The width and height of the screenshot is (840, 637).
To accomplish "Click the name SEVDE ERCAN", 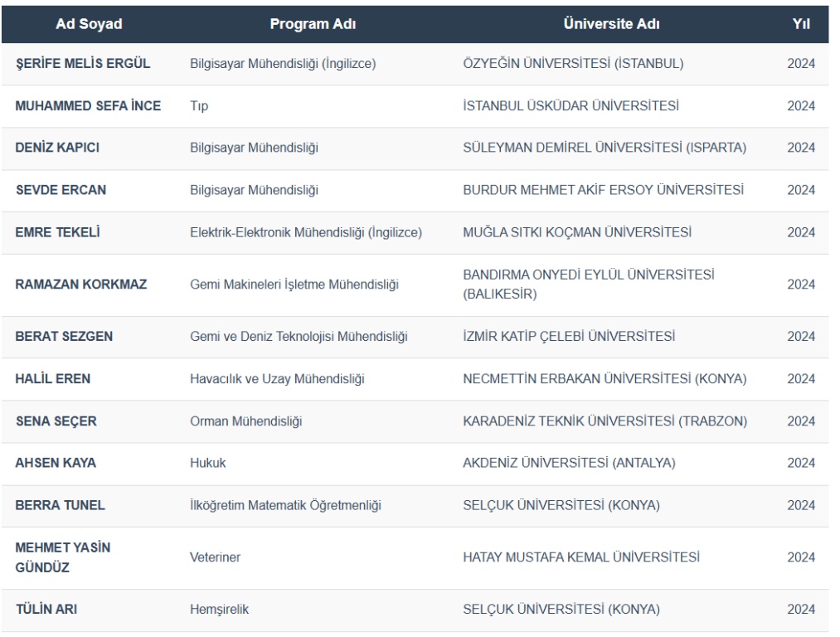I will (x=61, y=190).
